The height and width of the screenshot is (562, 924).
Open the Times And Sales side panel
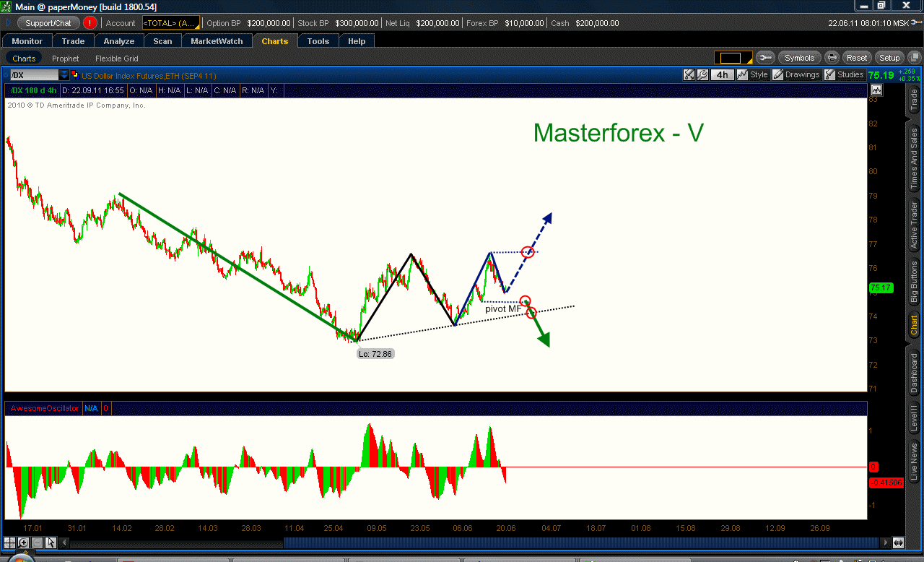click(914, 157)
